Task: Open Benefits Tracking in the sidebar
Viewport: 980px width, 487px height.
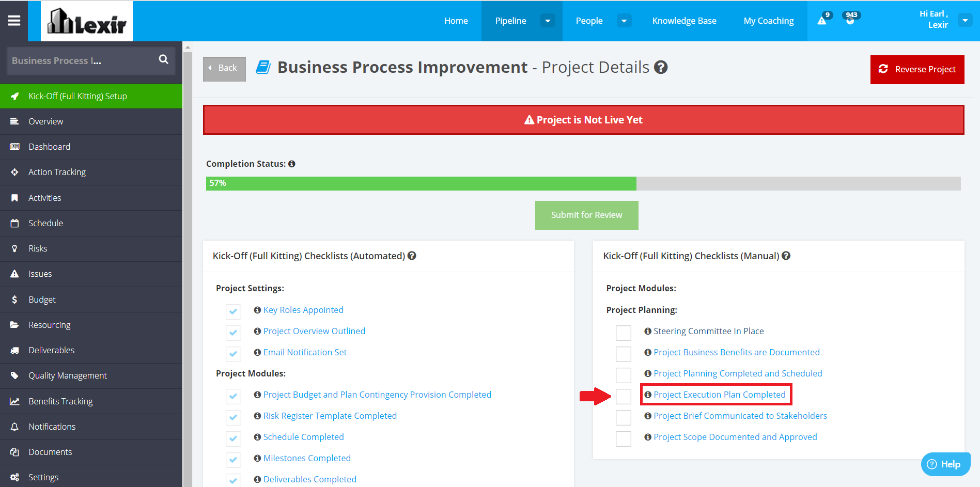Action: pyautogui.click(x=91, y=401)
